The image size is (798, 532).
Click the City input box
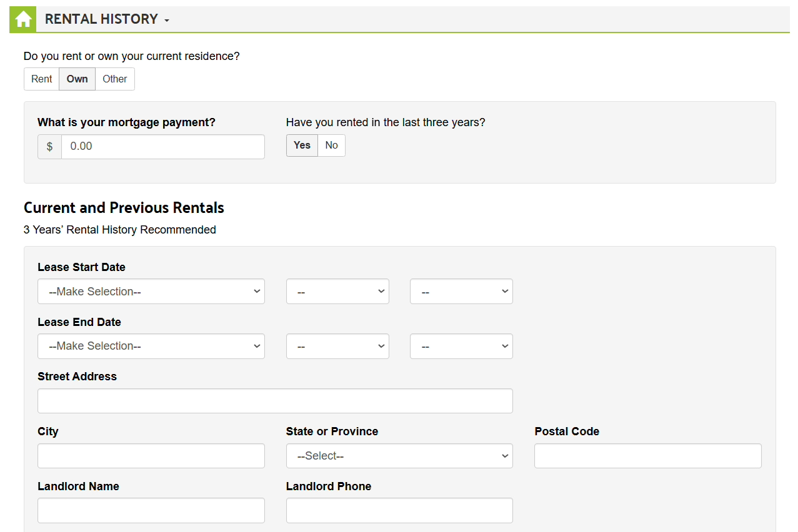point(151,456)
